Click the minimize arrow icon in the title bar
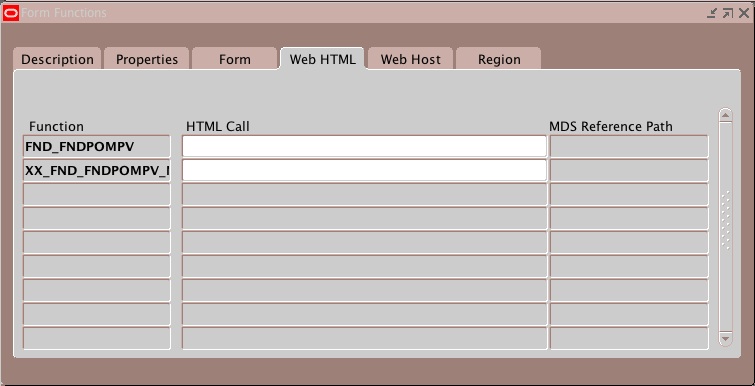Screen dimensions: 755x386 712,13
